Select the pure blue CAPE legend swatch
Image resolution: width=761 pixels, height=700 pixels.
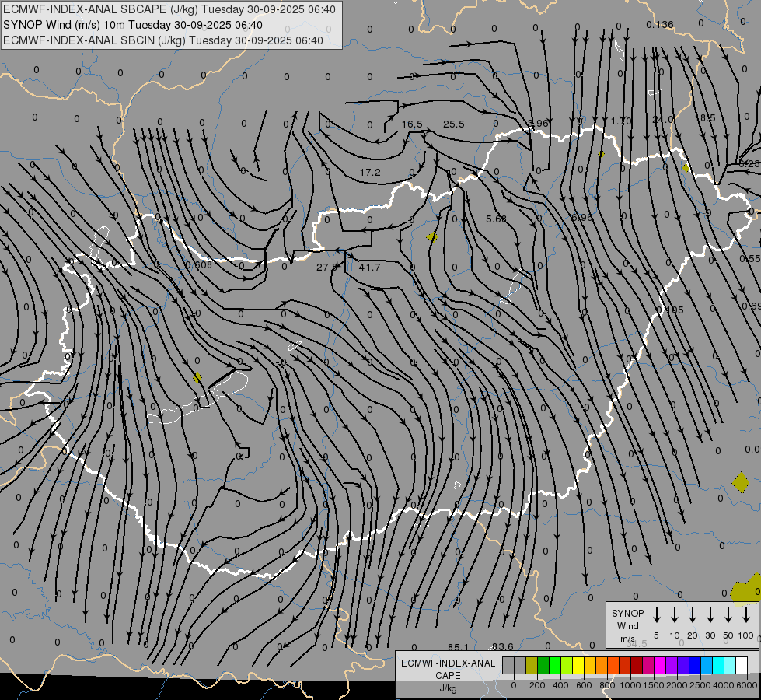pos(694,666)
